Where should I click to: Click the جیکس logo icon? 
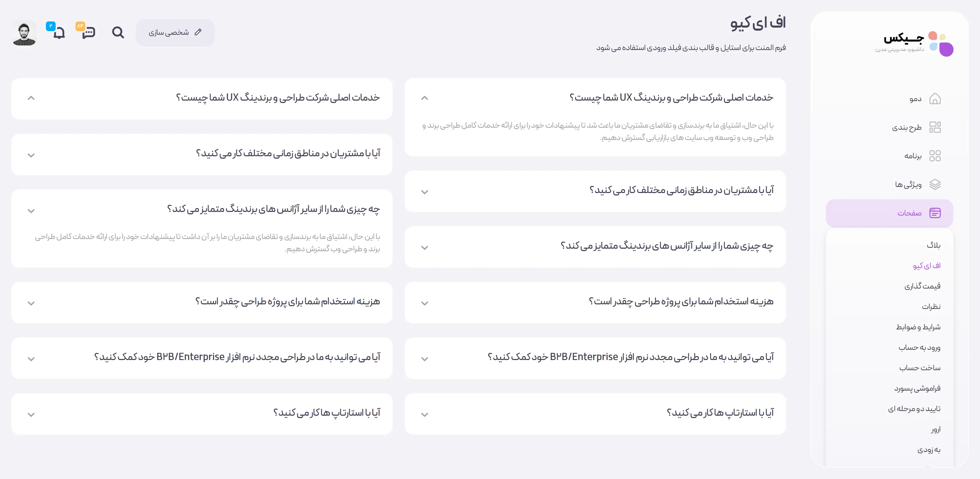(940, 43)
